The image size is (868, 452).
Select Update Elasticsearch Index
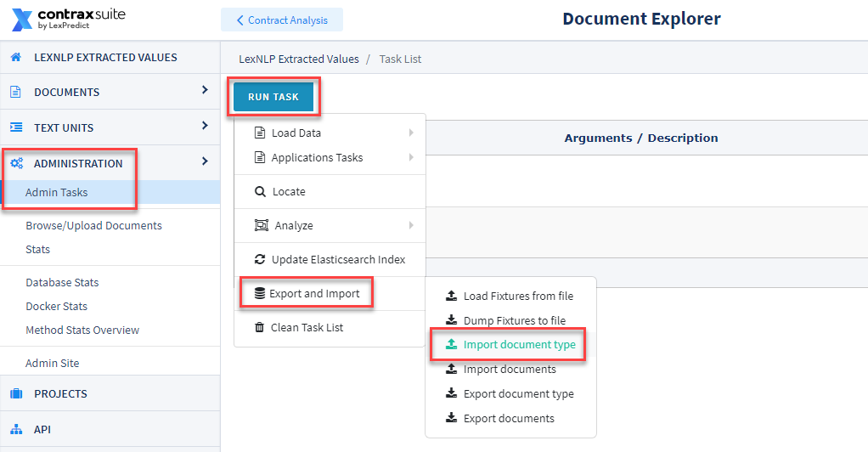click(330, 259)
